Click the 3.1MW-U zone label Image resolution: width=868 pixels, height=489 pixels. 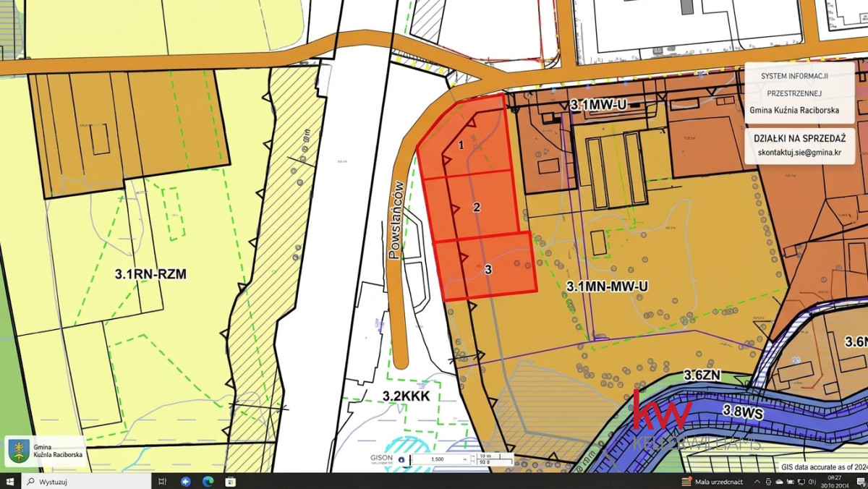point(597,105)
